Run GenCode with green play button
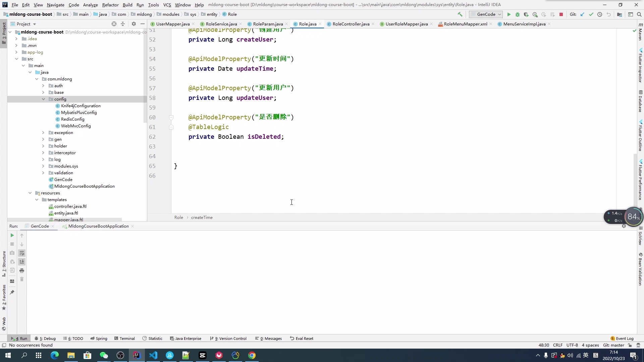The width and height of the screenshot is (644, 362). tap(509, 14)
